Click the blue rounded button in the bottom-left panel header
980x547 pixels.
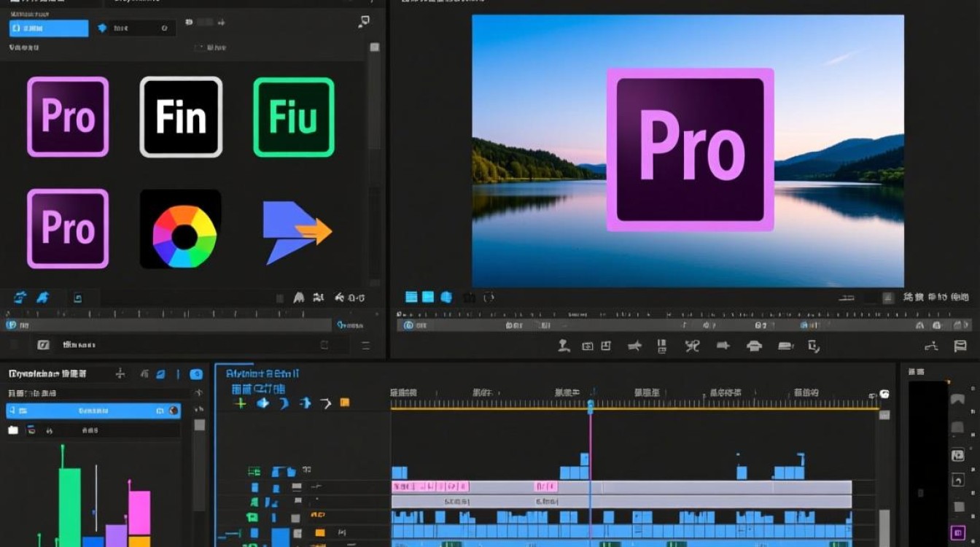click(196, 374)
